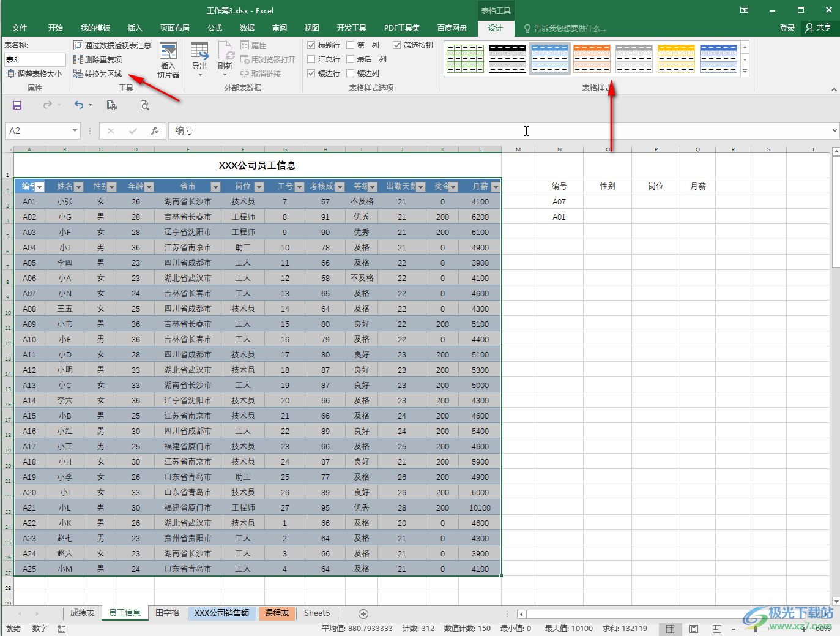Click the Remove Duplicates icon

point(78,59)
